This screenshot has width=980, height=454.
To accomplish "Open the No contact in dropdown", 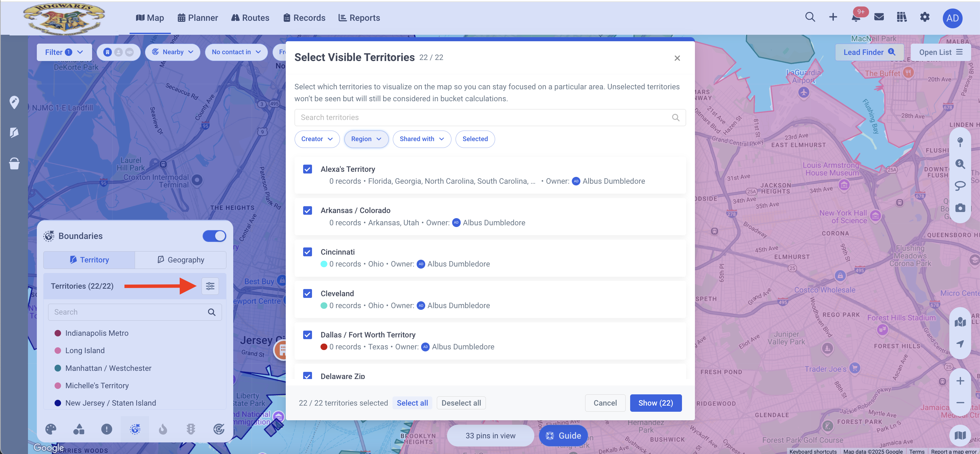I will tap(236, 52).
